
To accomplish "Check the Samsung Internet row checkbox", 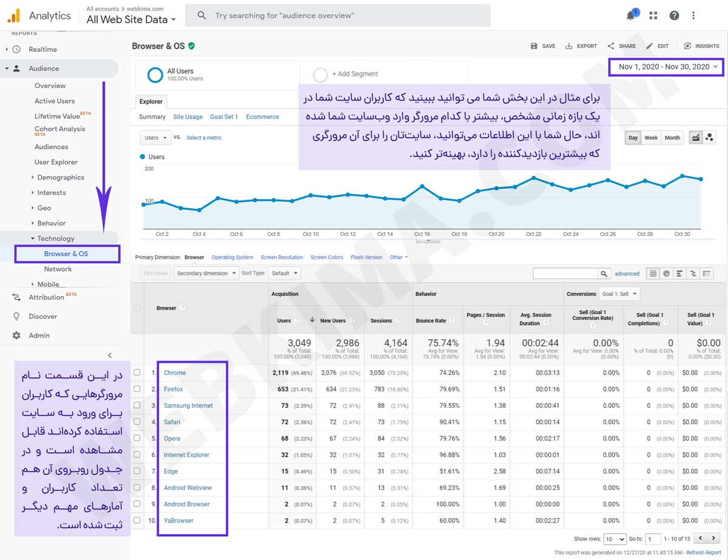I will click(x=137, y=405).
